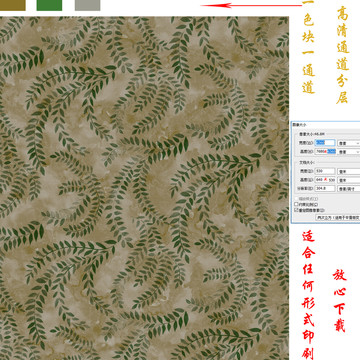Open the document height 厘米 unit dropdown
360x360 pixels.
(349, 180)
